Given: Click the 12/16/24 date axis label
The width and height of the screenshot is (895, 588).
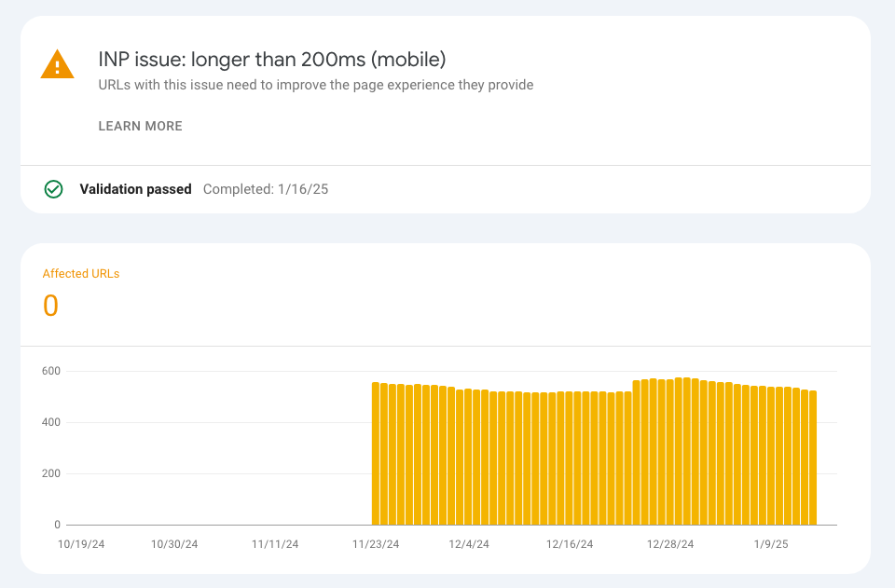Looking at the screenshot, I should pos(570,544).
